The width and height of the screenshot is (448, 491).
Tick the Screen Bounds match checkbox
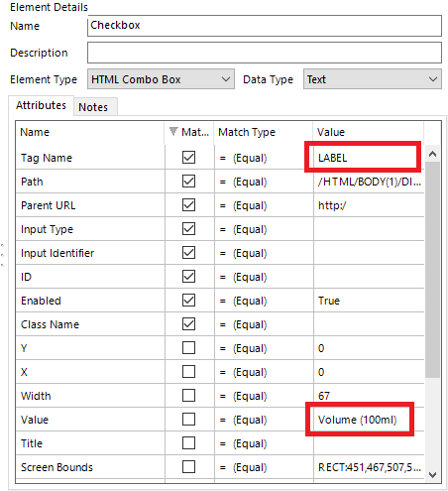pos(188,467)
